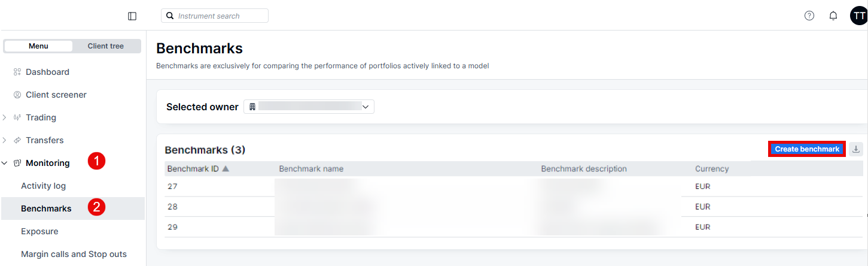This screenshot has width=868, height=266.
Task: Open the help question mark icon
Action: coord(809,16)
